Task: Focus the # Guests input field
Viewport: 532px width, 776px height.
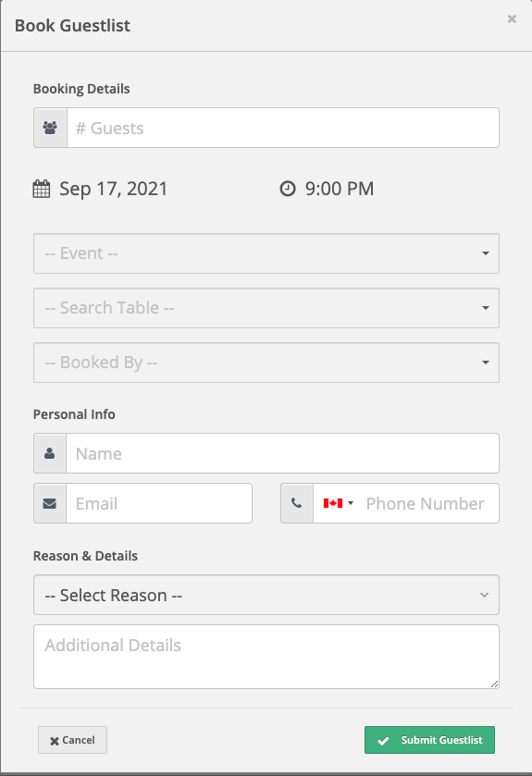Action: click(x=283, y=128)
